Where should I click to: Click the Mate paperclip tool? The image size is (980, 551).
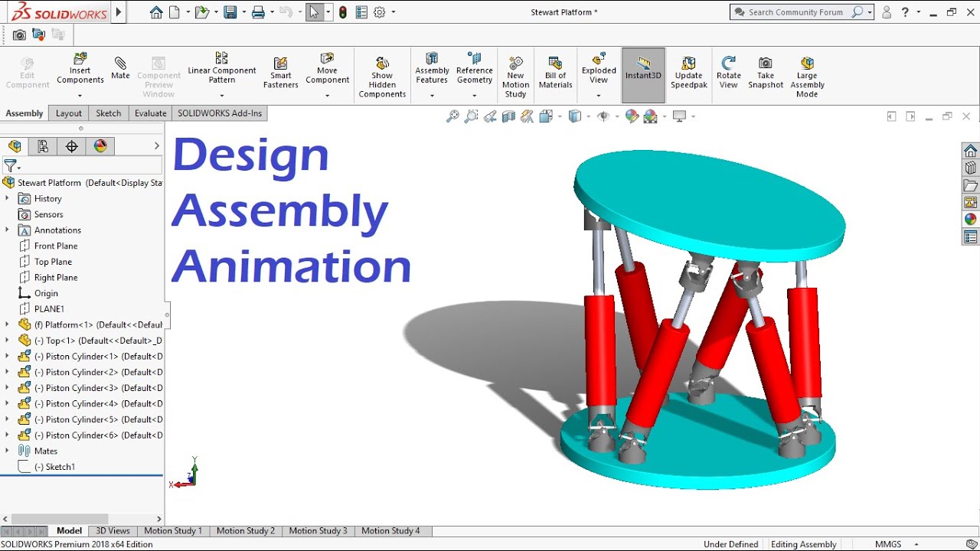pos(120,67)
